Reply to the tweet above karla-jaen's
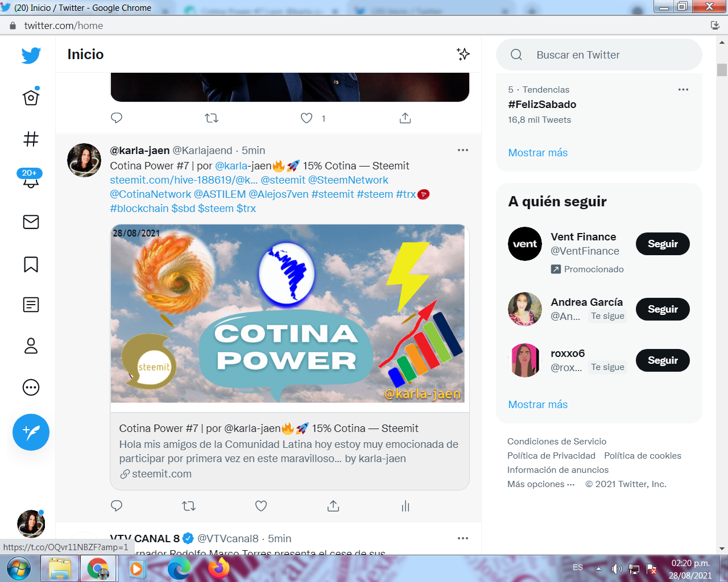 click(x=117, y=118)
